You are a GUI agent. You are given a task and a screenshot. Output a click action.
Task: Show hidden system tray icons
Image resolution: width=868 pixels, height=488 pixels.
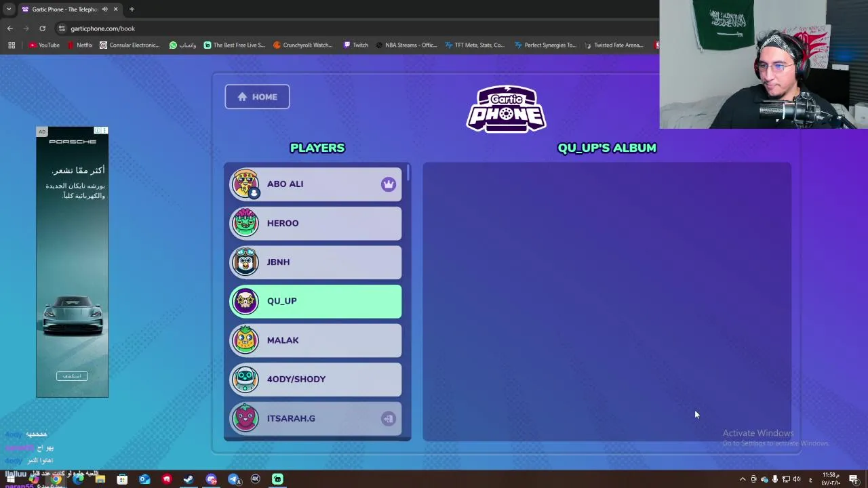[743, 479]
